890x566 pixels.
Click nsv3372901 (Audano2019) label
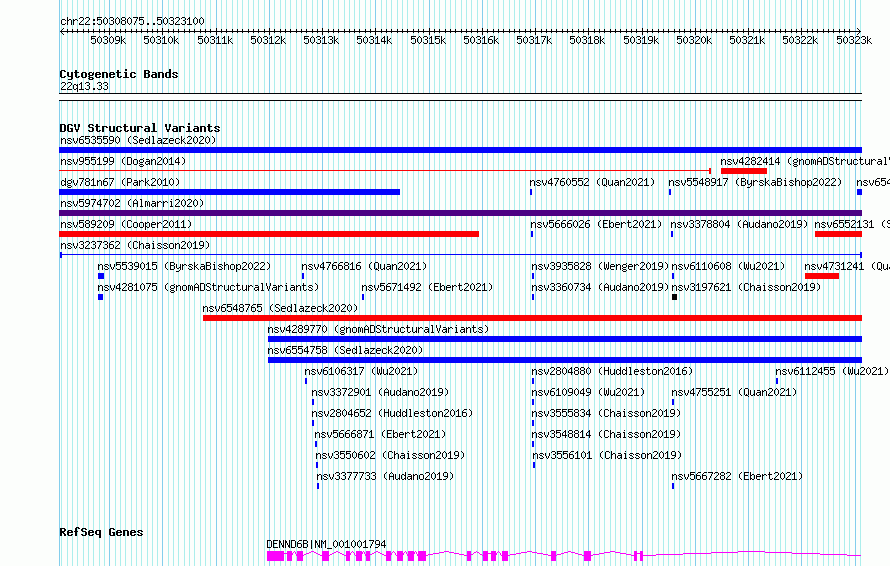pos(380,392)
